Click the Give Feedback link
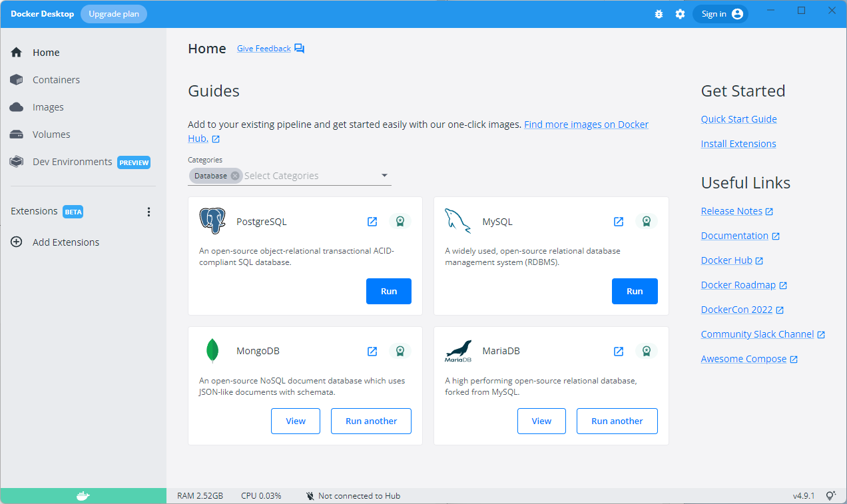Screen dimensions: 847x504 pos(264,49)
